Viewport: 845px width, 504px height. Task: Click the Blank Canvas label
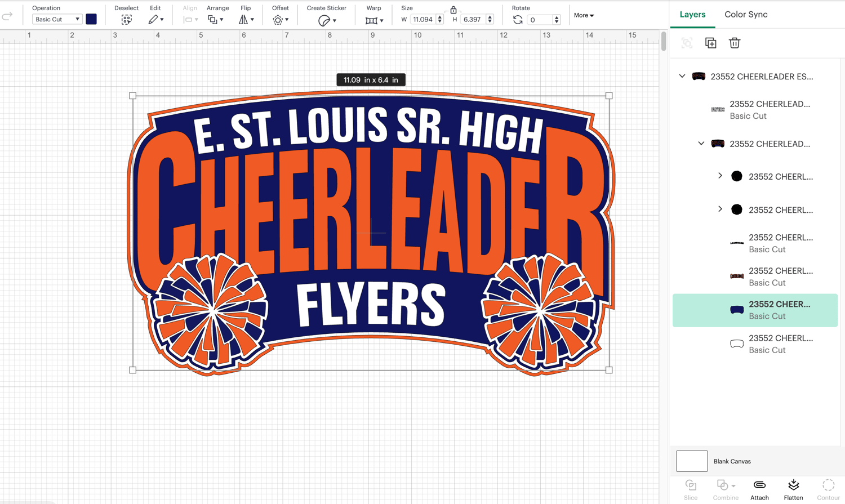[x=732, y=461]
